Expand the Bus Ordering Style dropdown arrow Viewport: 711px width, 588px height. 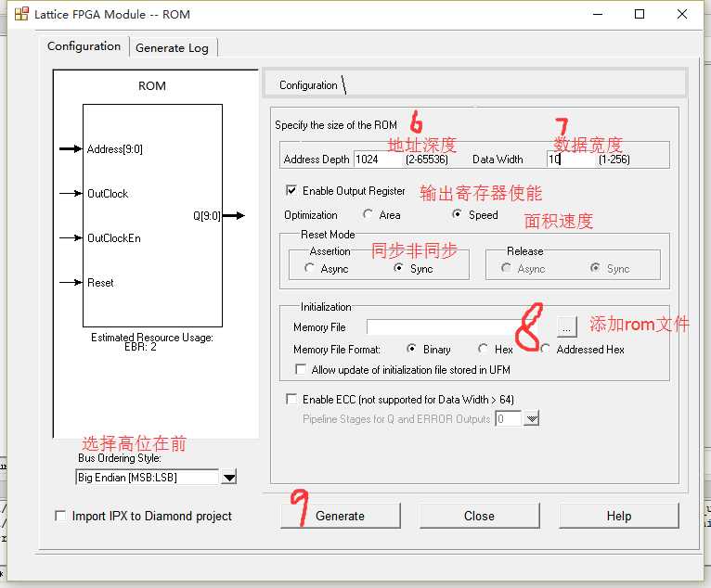pos(229,478)
